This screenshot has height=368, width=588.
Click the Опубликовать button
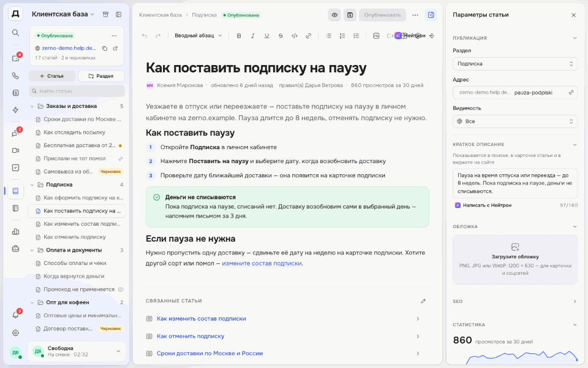click(x=382, y=15)
